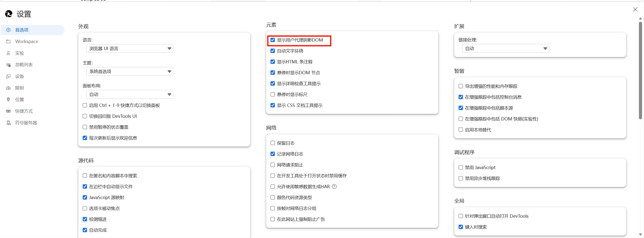644x238 pixels.
Task: Select the 首选项 tab in sidebar
Action: coord(22,30)
